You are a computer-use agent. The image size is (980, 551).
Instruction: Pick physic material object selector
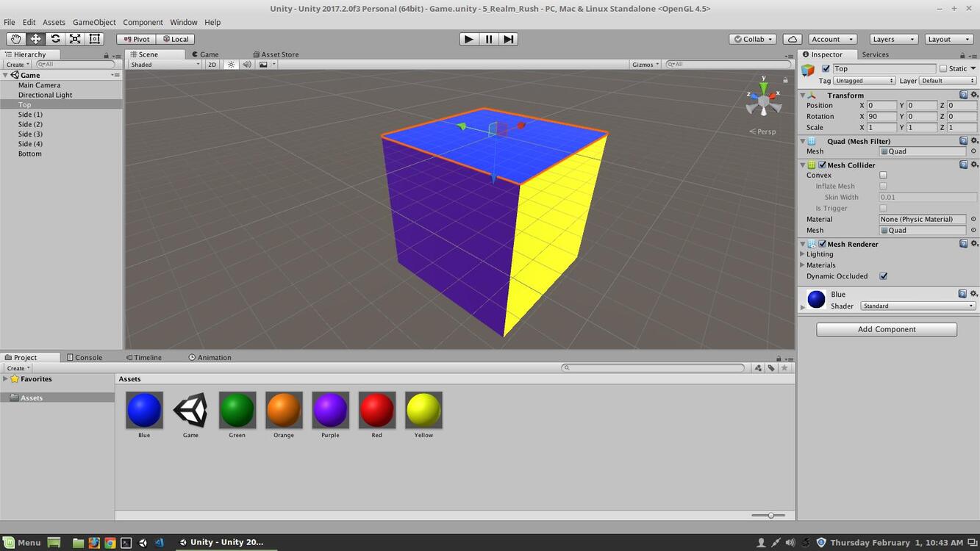click(x=973, y=219)
